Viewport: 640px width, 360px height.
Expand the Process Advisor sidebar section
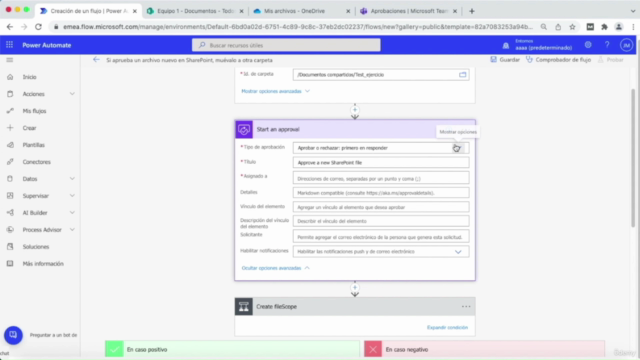tap(72, 230)
